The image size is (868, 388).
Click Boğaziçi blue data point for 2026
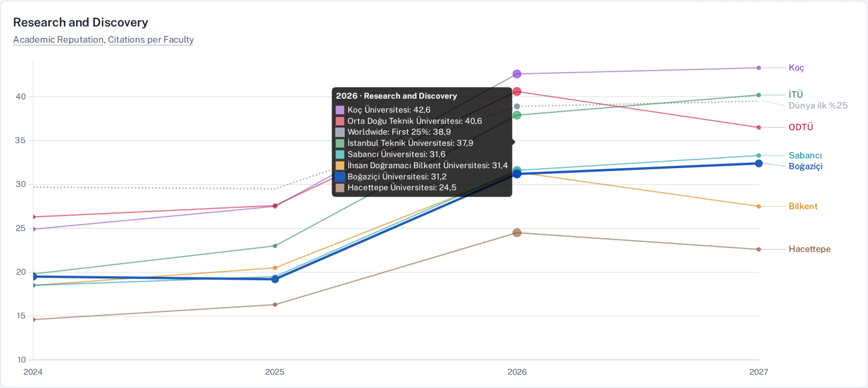pos(517,174)
